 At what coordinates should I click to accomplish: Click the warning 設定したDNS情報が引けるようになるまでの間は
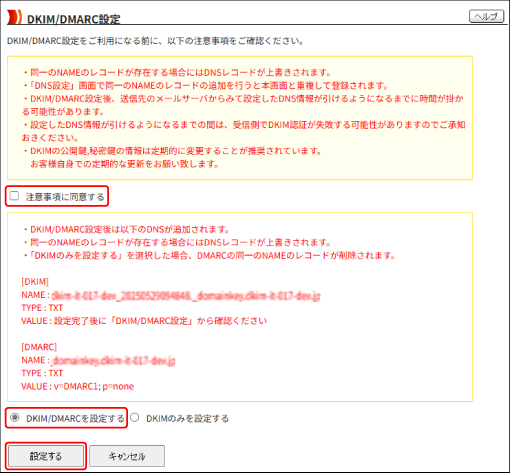click(243, 131)
